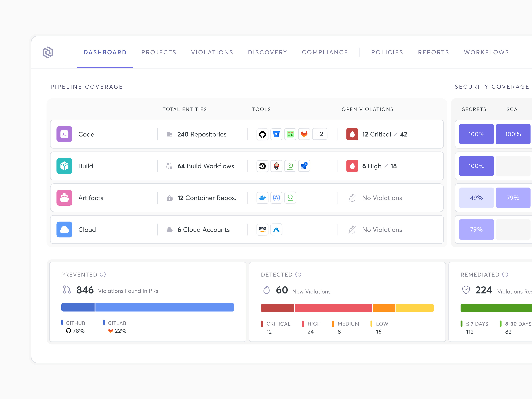Click the Azure Pipelines rocket icon in Build row
This screenshot has width=532, height=399.
click(304, 166)
